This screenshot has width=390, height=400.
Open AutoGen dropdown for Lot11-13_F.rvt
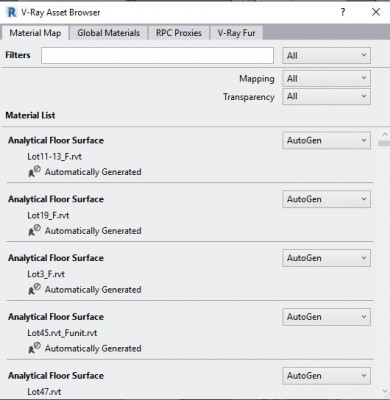click(326, 140)
